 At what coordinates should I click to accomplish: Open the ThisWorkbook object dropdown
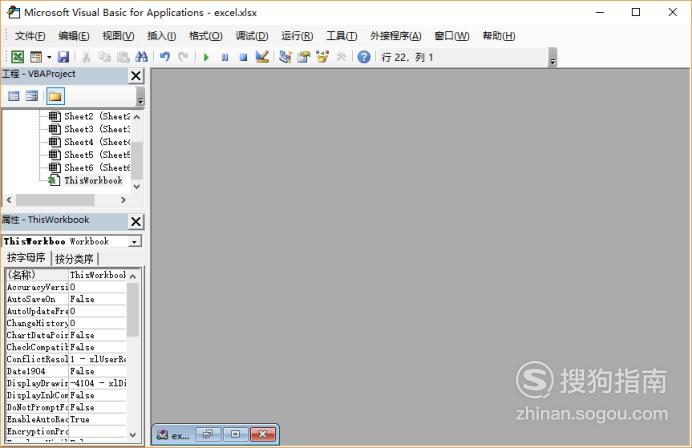(134, 241)
